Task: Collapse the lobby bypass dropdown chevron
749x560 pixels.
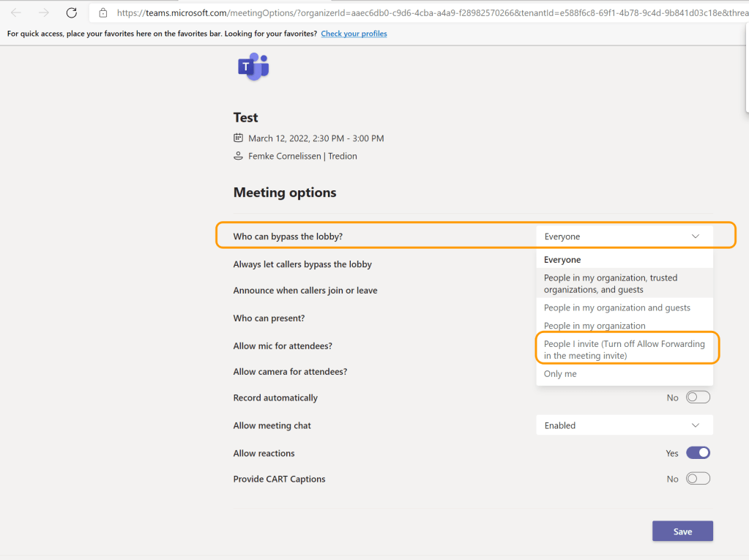Action: pyautogui.click(x=696, y=236)
